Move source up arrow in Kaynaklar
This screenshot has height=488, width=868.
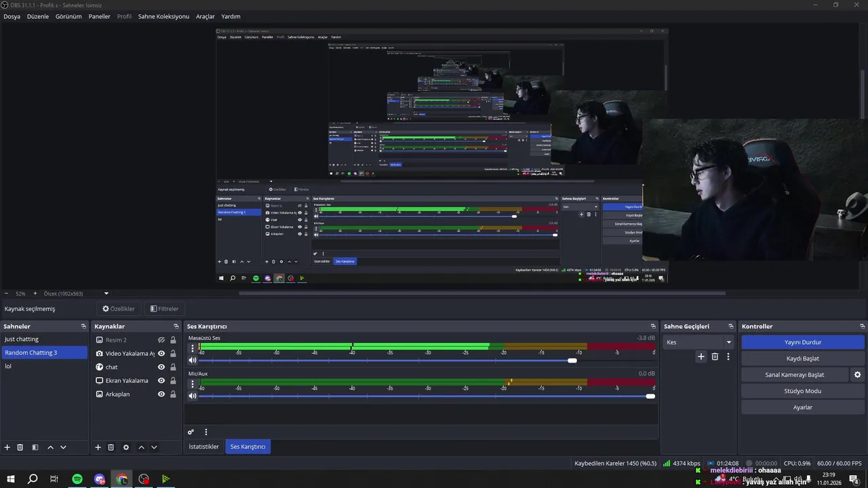point(141,447)
